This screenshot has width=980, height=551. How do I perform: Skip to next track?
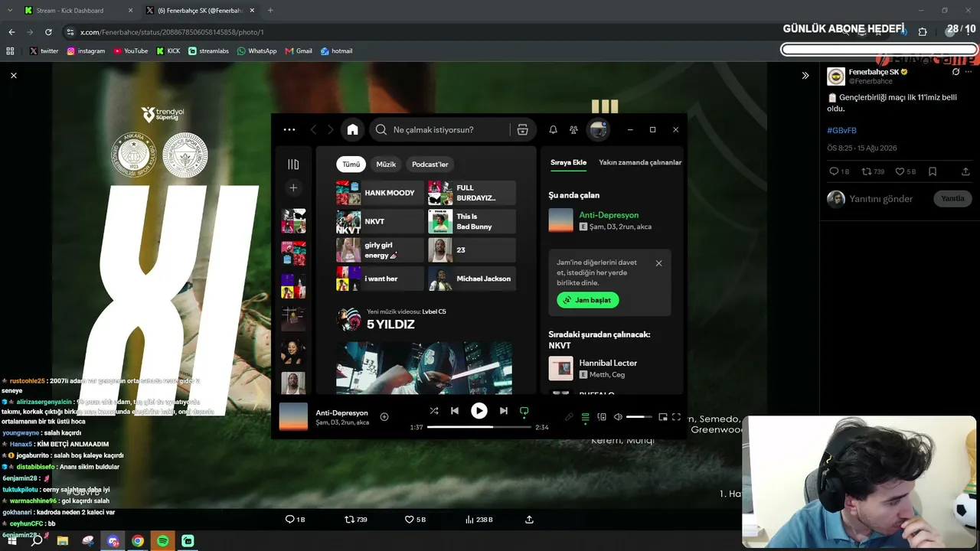pos(503,411)
